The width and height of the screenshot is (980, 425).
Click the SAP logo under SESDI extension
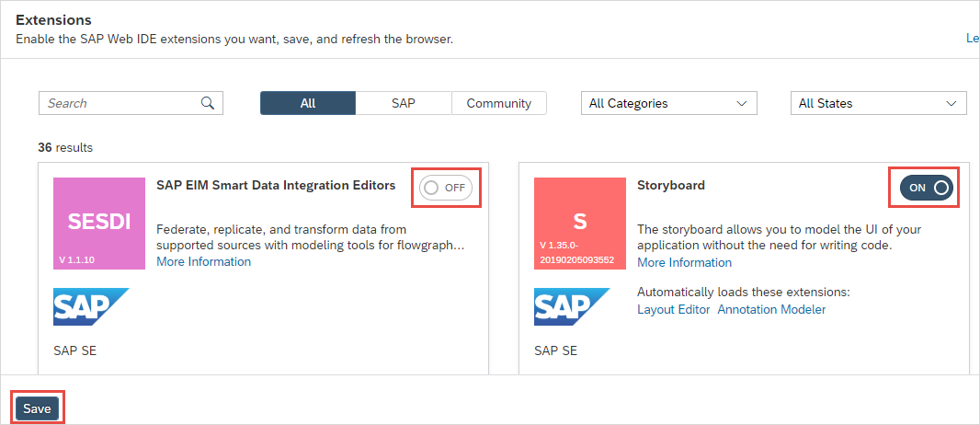tap(91, 307)
